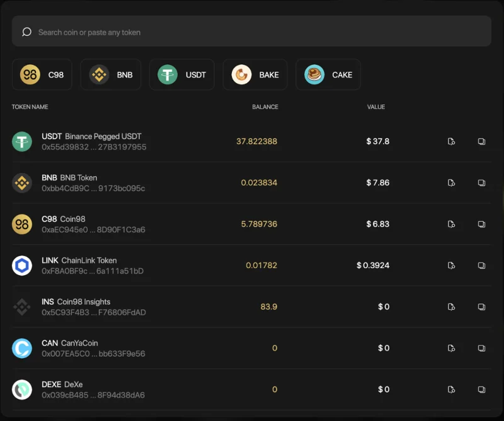Viewport: 504px width, 421px height.
Task: Click the INS Coin98 Insights token name
Action: (x=76, y=302)
